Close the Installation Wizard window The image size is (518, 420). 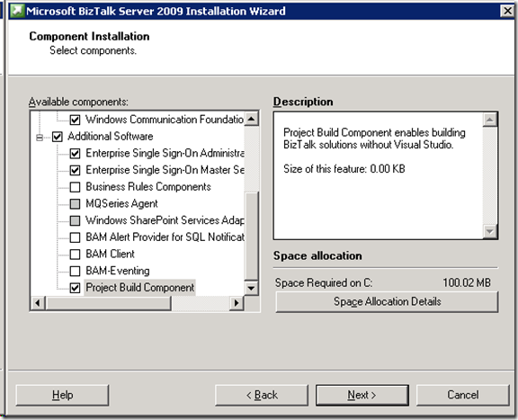pyautogui.click(x=508, y=11)
